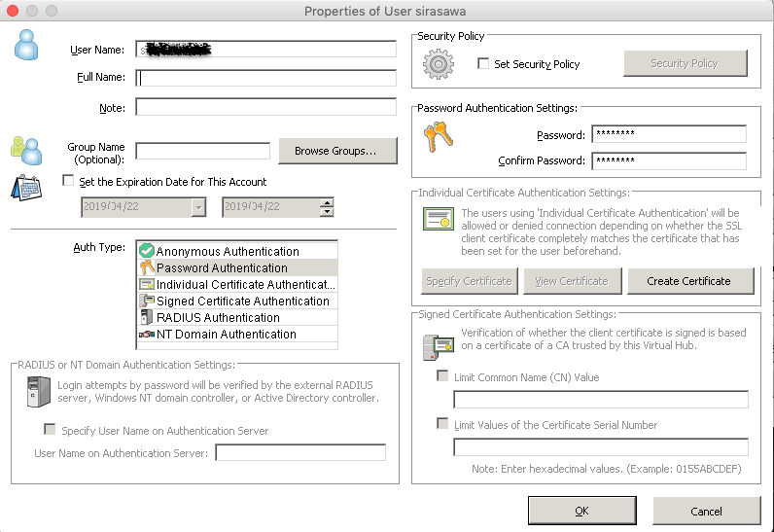The width and height of the screenshot is (774, 532).
Task: Select Anonymous Authentication in Auth Type list
Action: tap(228, 251)
